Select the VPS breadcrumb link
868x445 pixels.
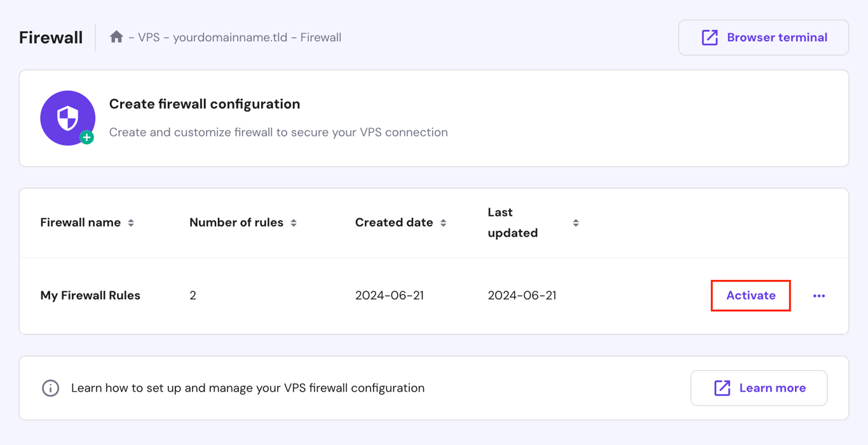pos(147,37)
